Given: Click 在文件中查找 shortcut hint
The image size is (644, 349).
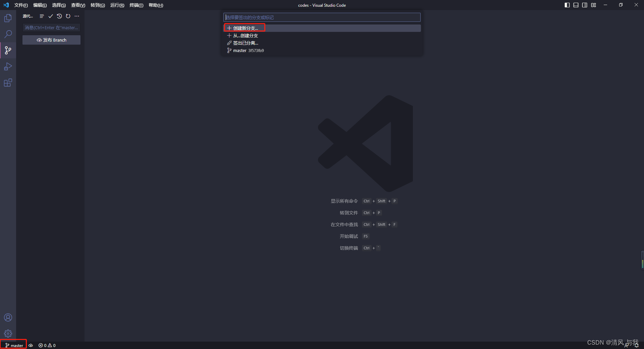Looking at the screenshot, I should [x=344, y=225].
